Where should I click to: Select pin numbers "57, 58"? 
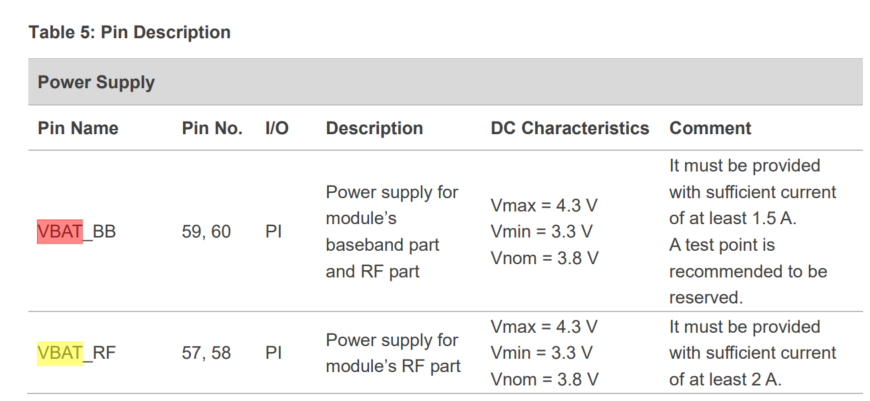tap(206, 352)
